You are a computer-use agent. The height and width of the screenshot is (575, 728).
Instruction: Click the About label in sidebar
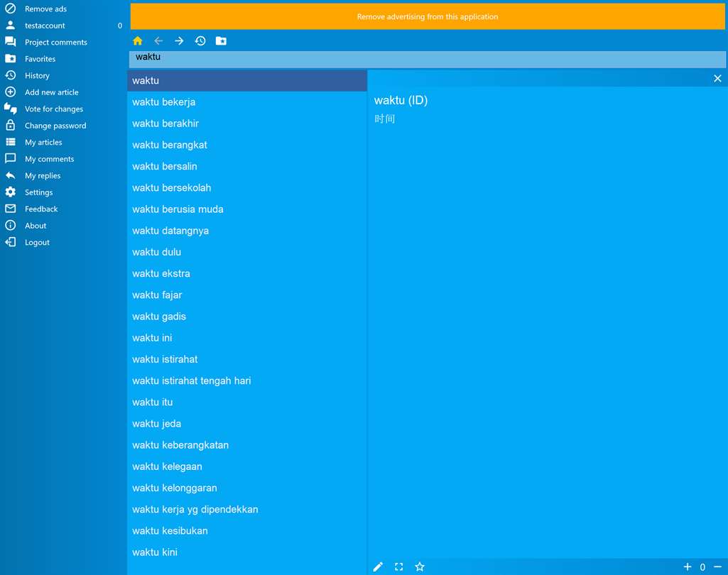(36, 226)
